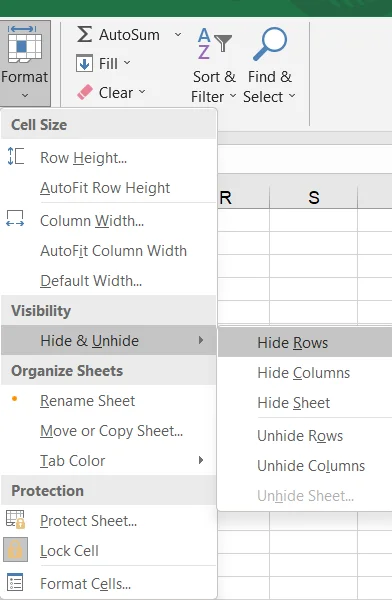Screen dimensions: 392x600
Task: Click the Protect Sheet icon
Action: [x=15, y=519]
